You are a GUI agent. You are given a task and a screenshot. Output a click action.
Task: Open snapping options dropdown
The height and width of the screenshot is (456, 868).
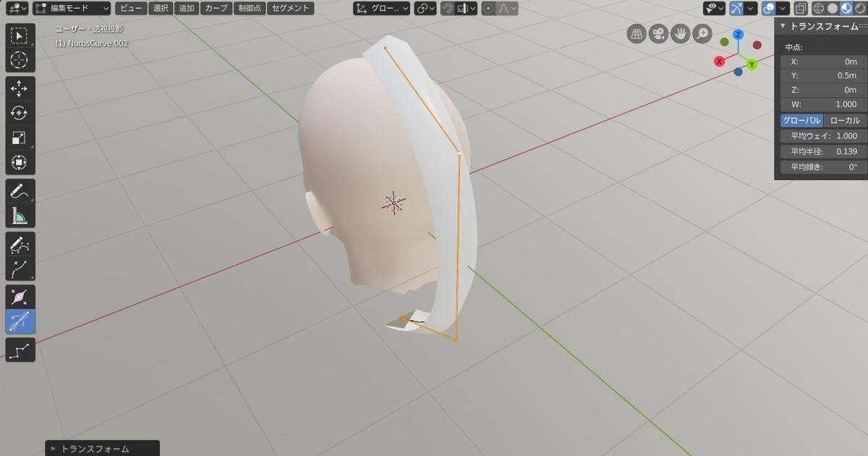coord(467,9)
